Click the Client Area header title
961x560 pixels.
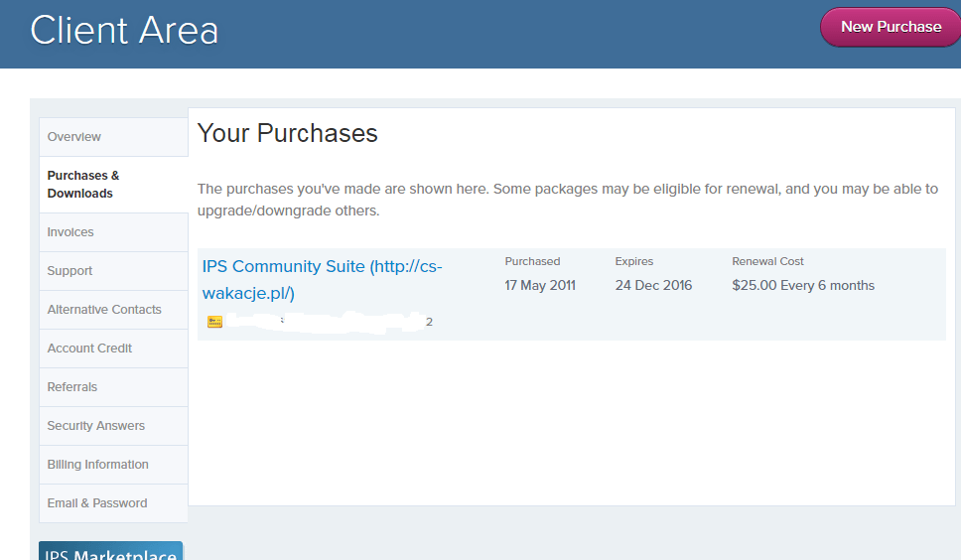(124, 30)
